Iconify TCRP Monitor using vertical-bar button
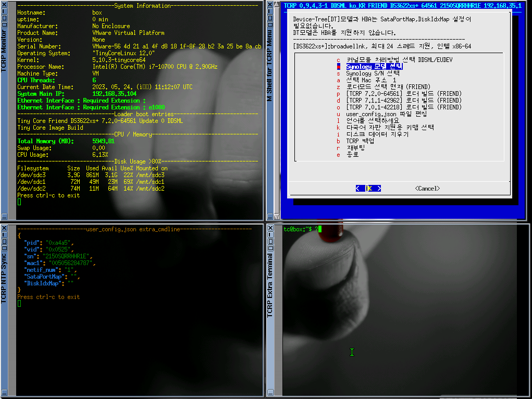 click(4, 11)
